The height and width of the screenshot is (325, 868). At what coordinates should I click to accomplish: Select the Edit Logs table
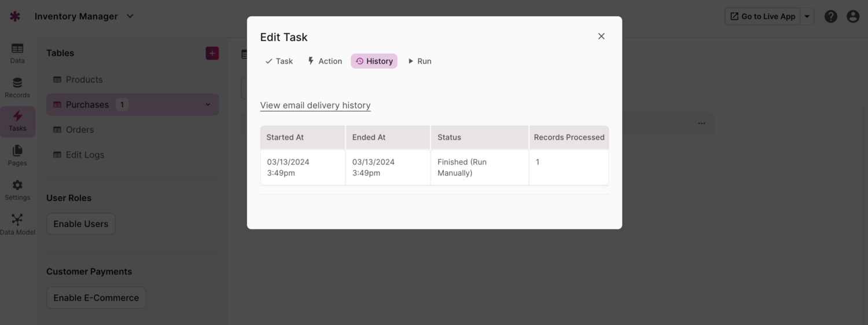tap(133, 155)
